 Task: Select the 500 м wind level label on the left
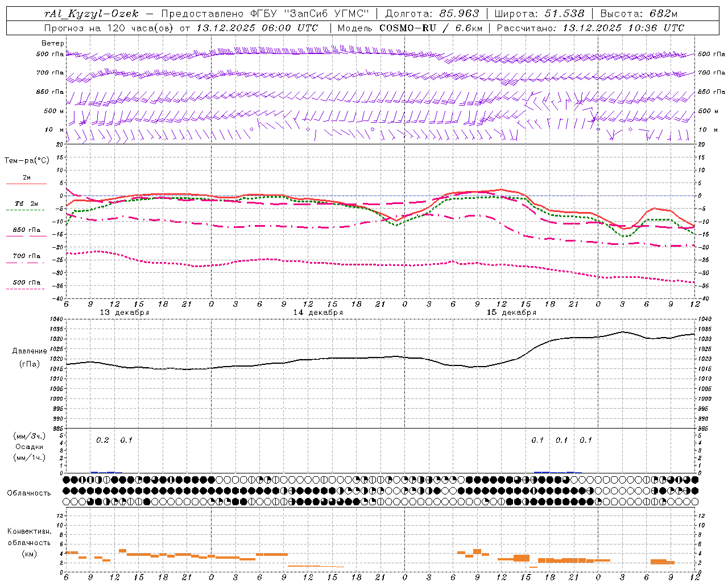click(53, 111)
